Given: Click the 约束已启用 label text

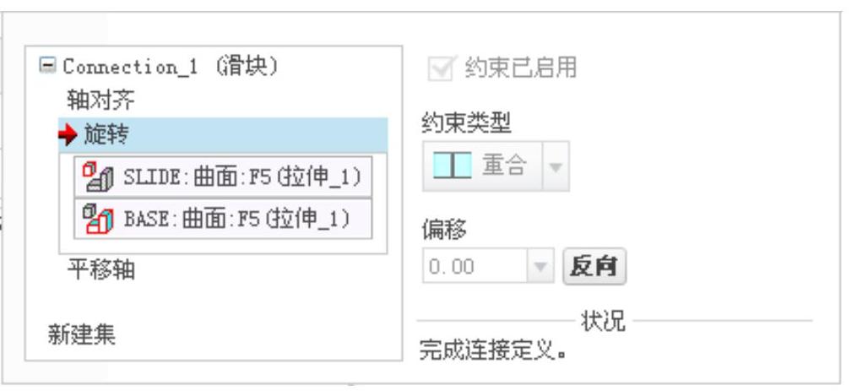Looking at the screenshot, I should tap(520, 68).
